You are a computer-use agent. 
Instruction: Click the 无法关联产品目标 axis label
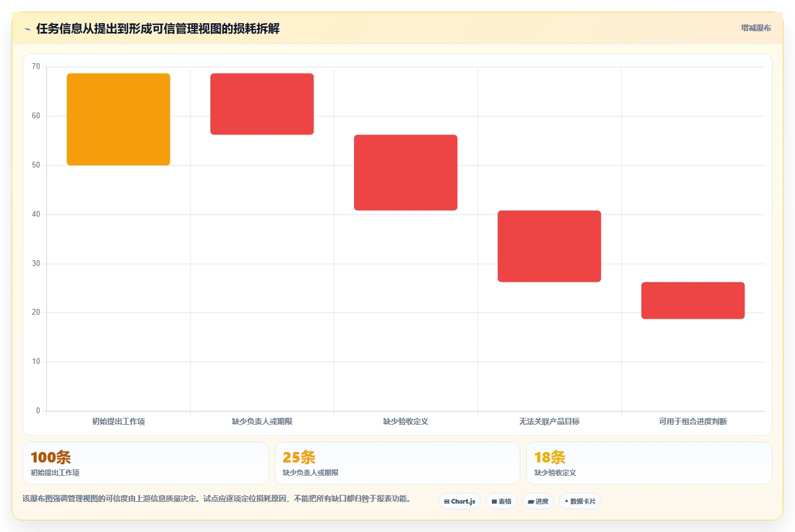tap(549, 421)
